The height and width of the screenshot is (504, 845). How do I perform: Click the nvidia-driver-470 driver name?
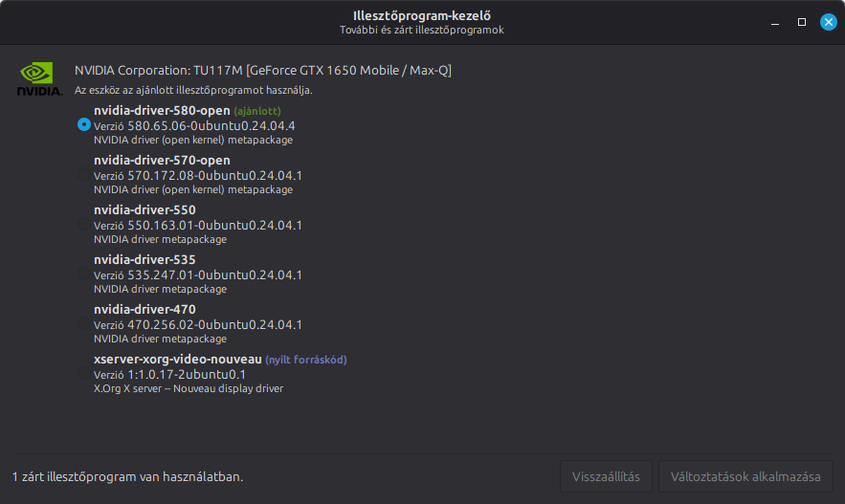point(145,309)
